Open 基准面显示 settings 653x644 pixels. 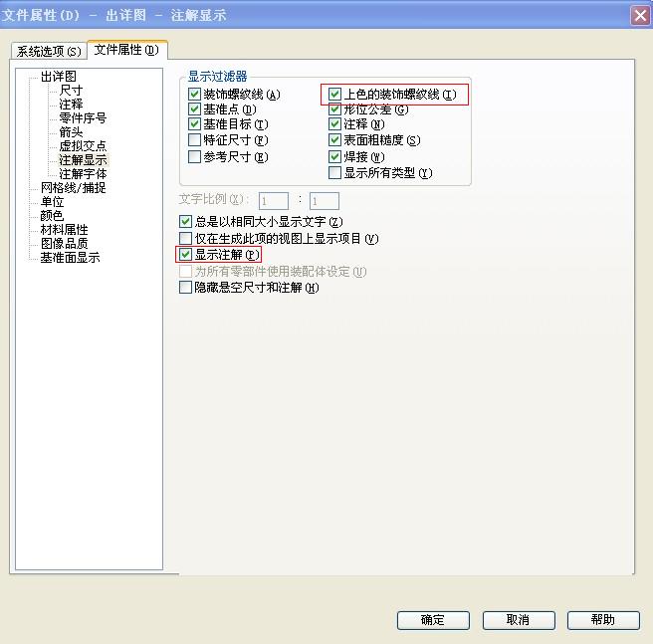70,258
